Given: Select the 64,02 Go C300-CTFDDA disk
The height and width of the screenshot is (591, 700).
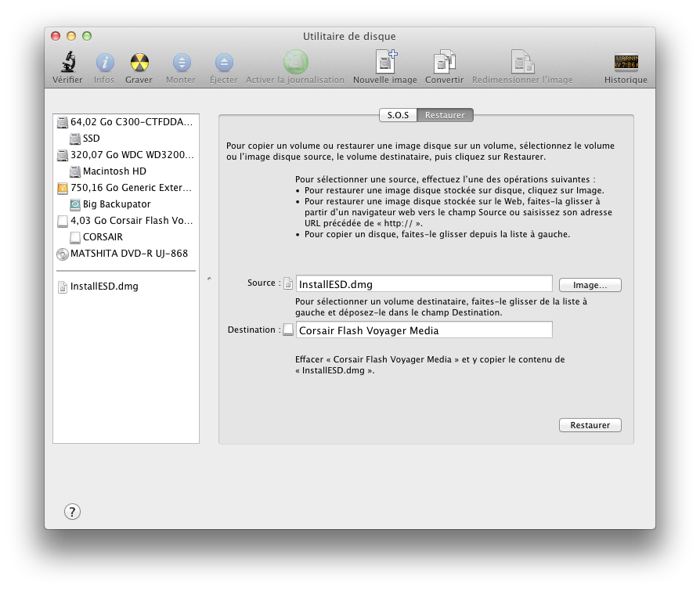Looking at the screenshot, I should point(126,122).
